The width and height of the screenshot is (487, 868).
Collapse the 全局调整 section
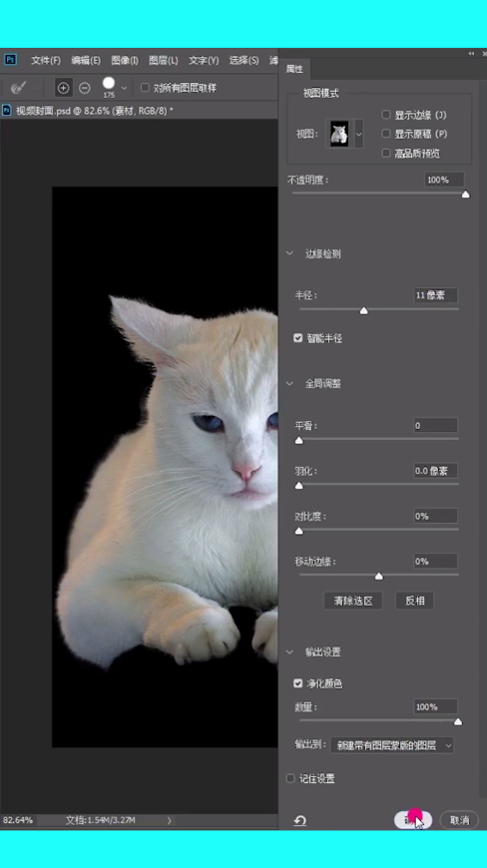(289, 383)
